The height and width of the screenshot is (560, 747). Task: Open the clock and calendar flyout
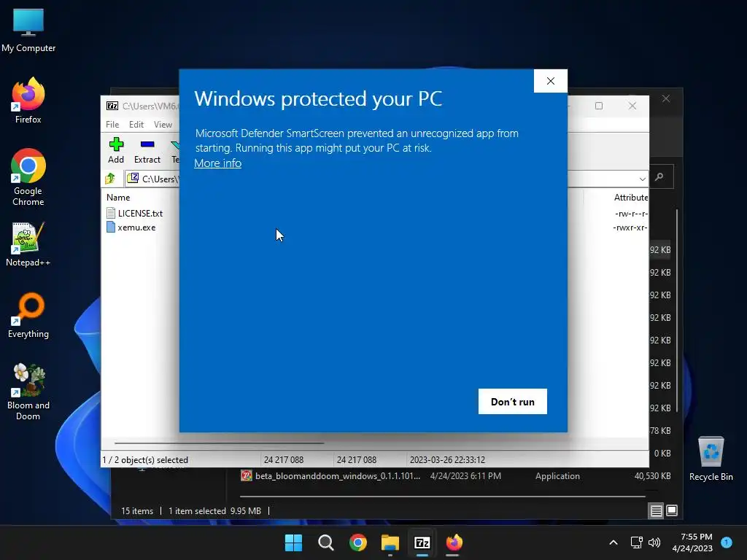[x=692, y=542]
